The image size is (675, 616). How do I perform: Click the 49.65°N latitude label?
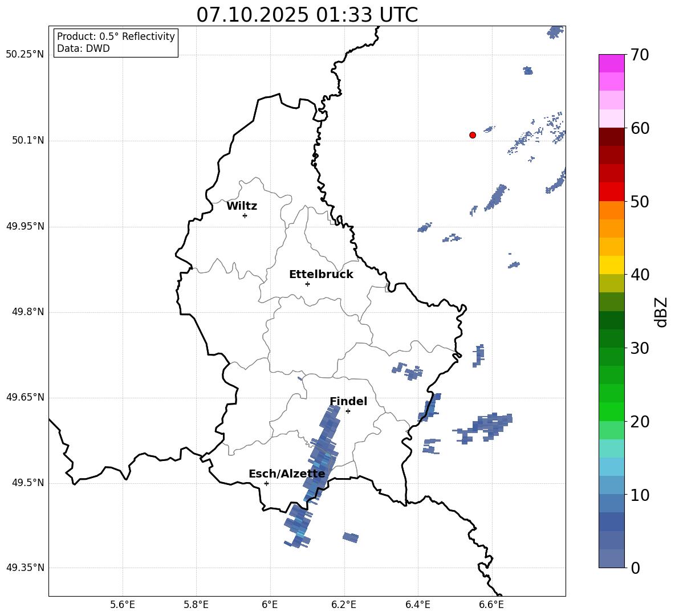coord(25,397)
